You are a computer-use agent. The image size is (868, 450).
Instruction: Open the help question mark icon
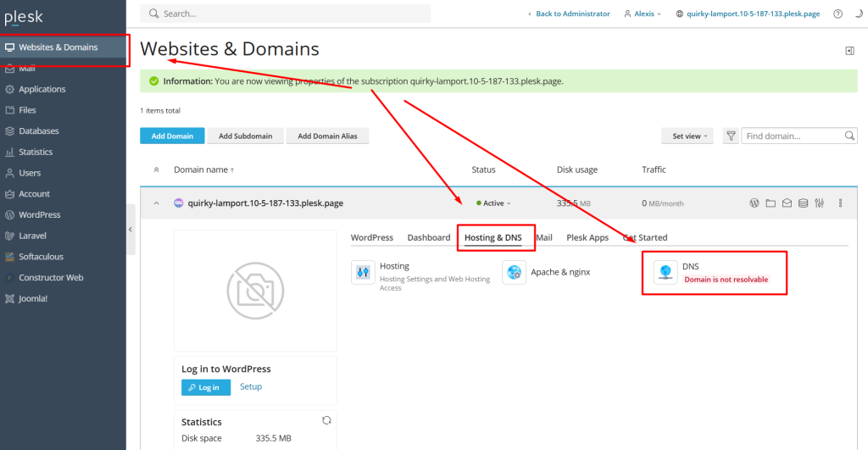pos(837,14)
